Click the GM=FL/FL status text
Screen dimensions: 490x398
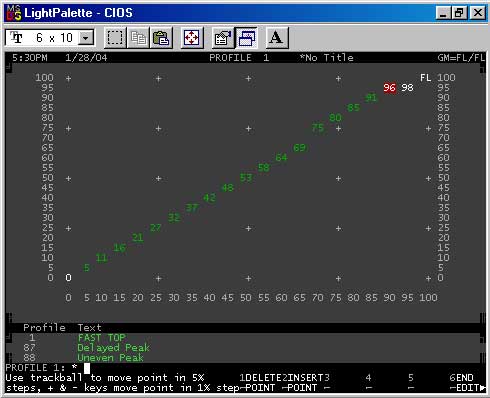(461, 58)
